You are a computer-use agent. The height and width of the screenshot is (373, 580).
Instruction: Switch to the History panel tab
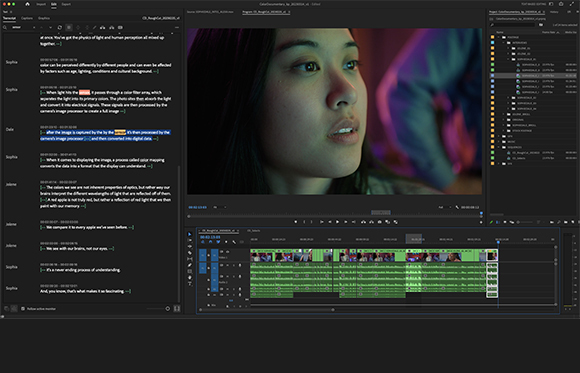click(x=554, y=12)
